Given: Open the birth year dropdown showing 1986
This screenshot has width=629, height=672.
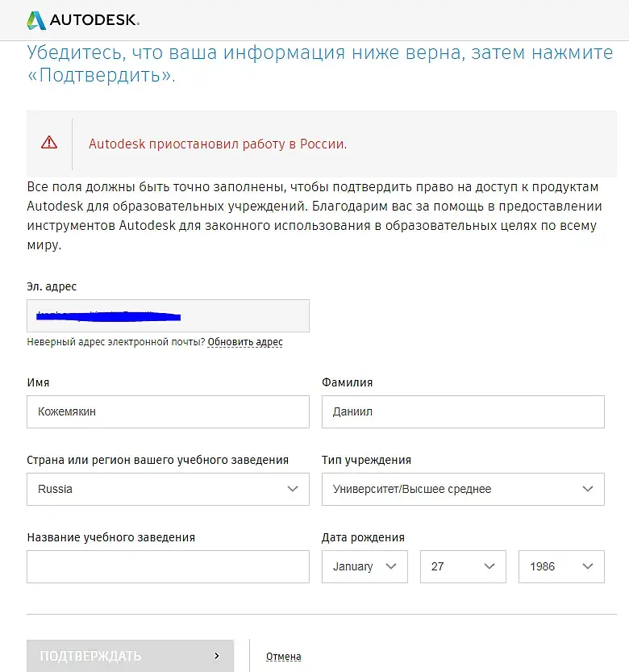Looking at the screenshot, I should 561,566.
